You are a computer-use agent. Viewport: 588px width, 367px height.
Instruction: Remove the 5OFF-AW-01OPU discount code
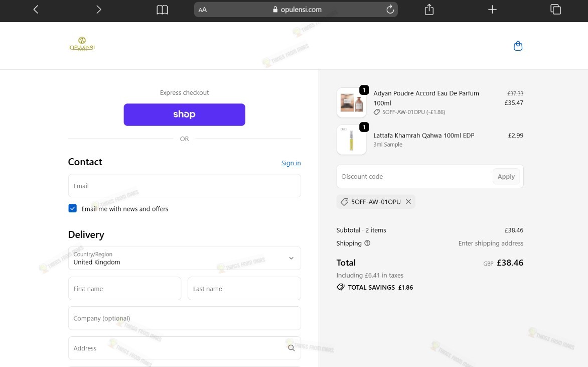pos(408,202)
